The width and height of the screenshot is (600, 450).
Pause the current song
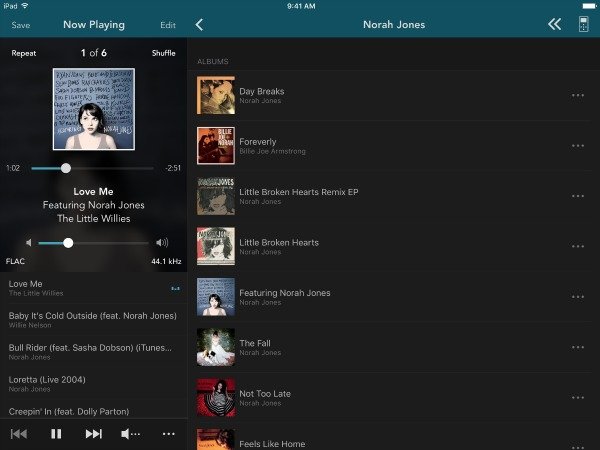click(x=56, y=434)
